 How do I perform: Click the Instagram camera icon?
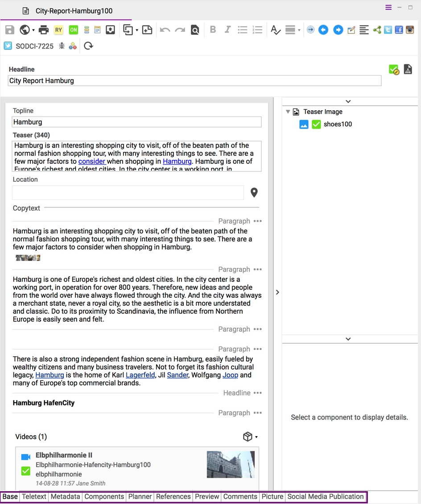pos(410,30)
